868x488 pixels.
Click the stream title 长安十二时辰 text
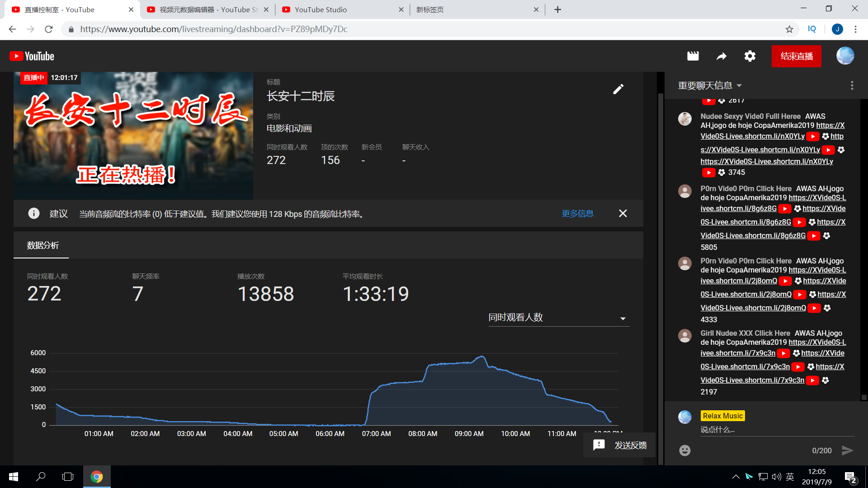(301, 96)
